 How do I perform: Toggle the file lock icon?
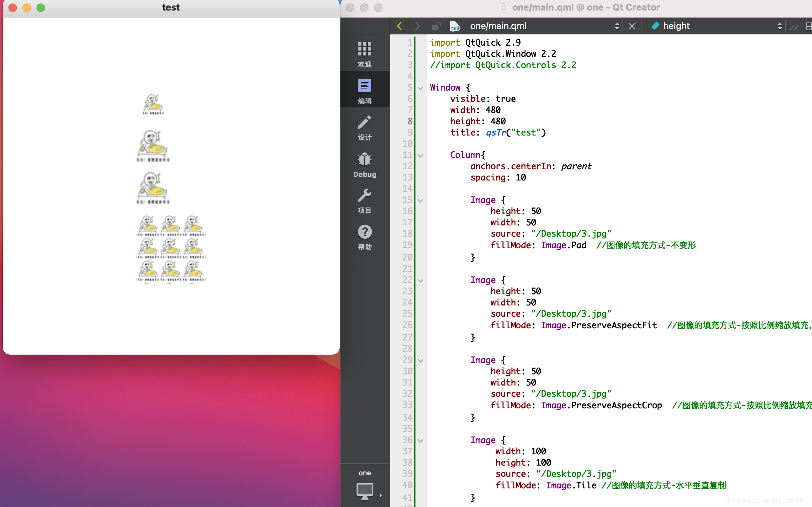[x=436, y=26]
